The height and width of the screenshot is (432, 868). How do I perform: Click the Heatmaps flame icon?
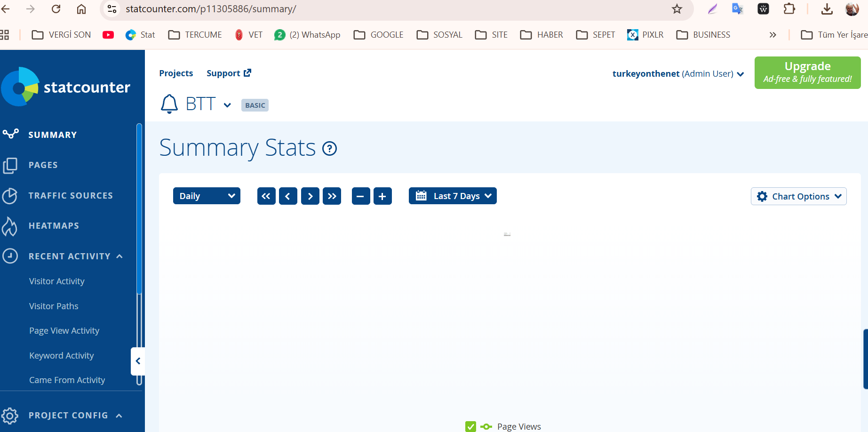point(9,226)
